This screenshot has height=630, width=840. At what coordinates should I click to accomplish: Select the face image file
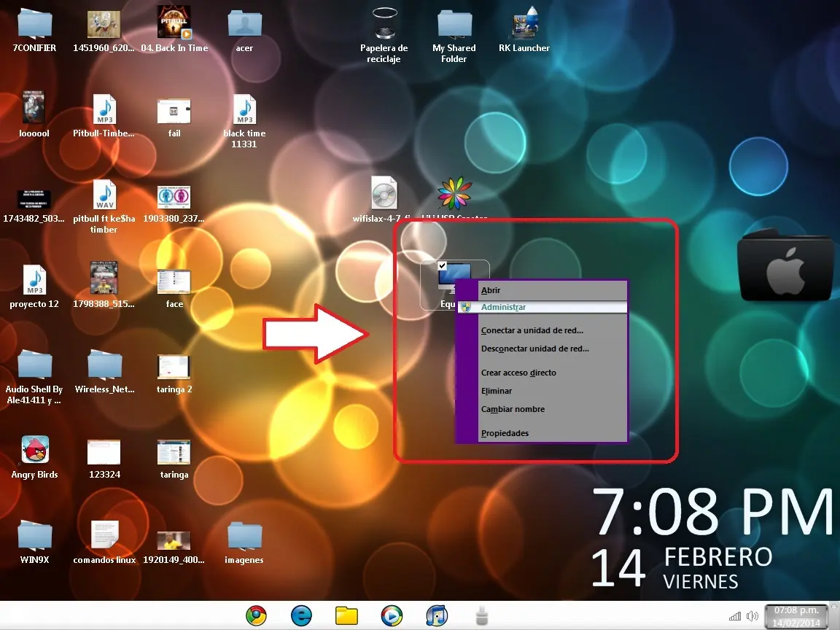[174, 281]
